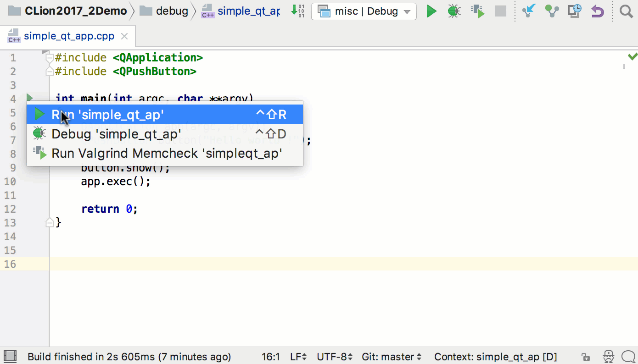This screenshot has height=364, width=638.
Task: Click Context: simple_qt_ap [D] selector
Action: (x=496, y=357)
